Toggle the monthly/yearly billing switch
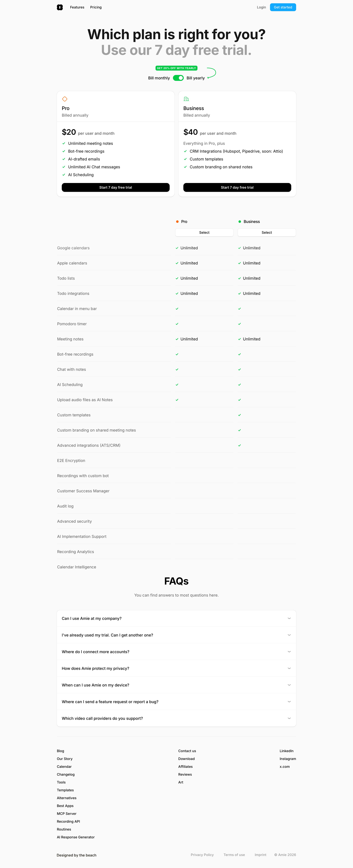The width and height of the screenshot is (353, 868). tap(178, 78)
